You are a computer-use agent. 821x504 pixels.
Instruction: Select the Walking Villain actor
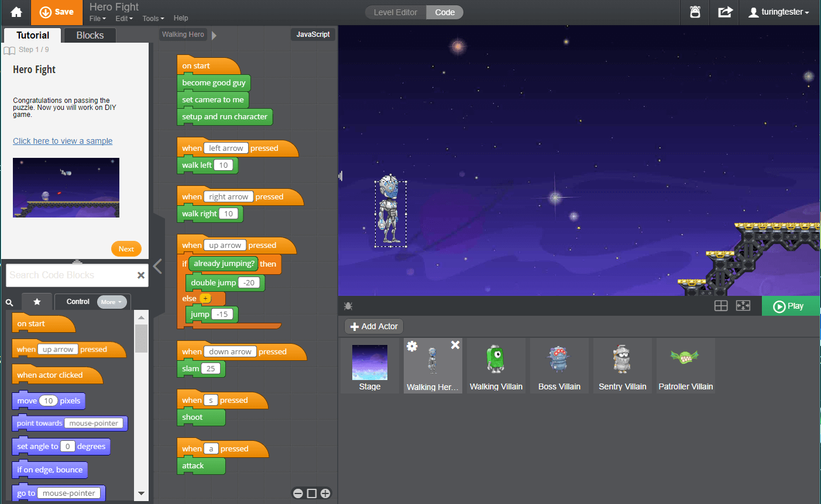496,366
